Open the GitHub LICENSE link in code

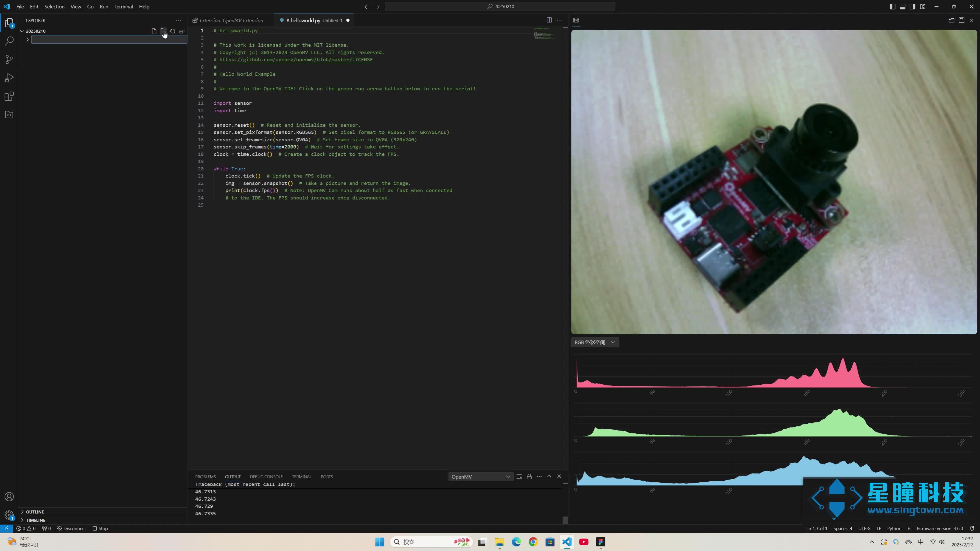pyautogui.click(x=296, y=60)
